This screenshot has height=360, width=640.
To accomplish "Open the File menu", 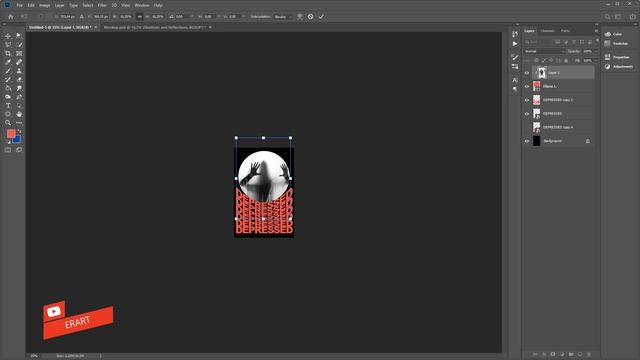I will click(x=19, y=5).
